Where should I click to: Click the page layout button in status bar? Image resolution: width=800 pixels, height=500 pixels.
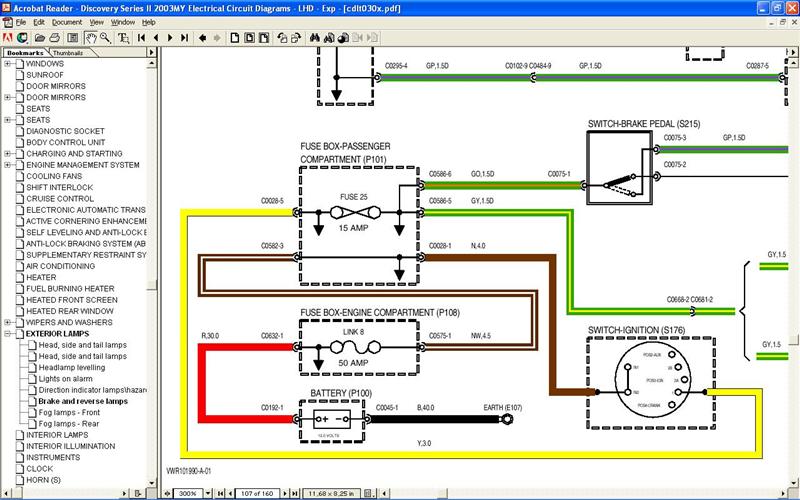click(368, 493)
